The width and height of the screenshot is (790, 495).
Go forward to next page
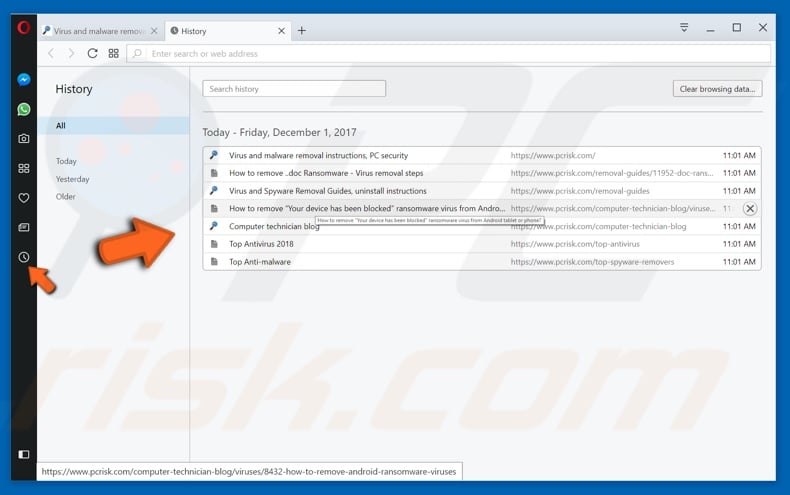coord(71,53)
